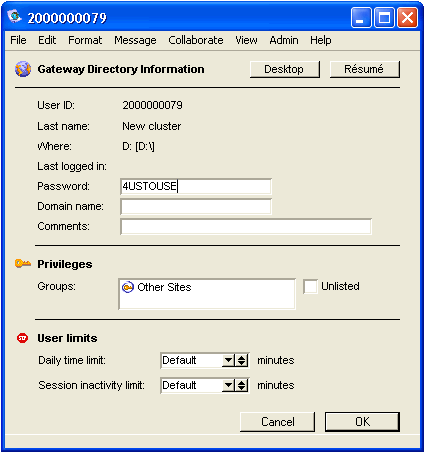
Task: Open the Session inactivity limit dropdown arrow
Action: [x=228, y=385]
